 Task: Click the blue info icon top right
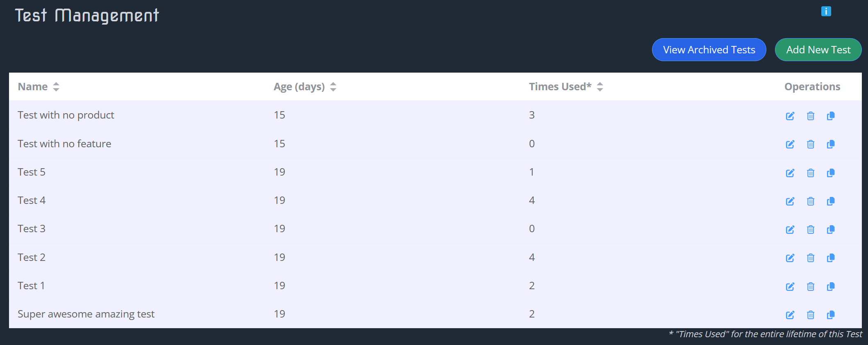[x=826, y=11]
